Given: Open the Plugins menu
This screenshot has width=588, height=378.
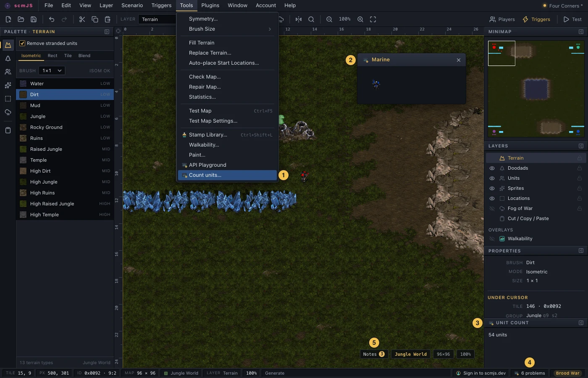Looking at the screenshot, I should pyautogui.click(x=210, y=5).
